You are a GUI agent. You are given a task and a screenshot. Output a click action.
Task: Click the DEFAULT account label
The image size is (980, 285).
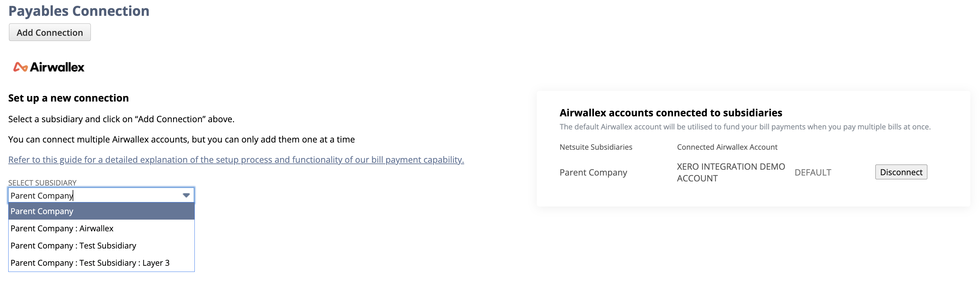click(x=813, y=172)
